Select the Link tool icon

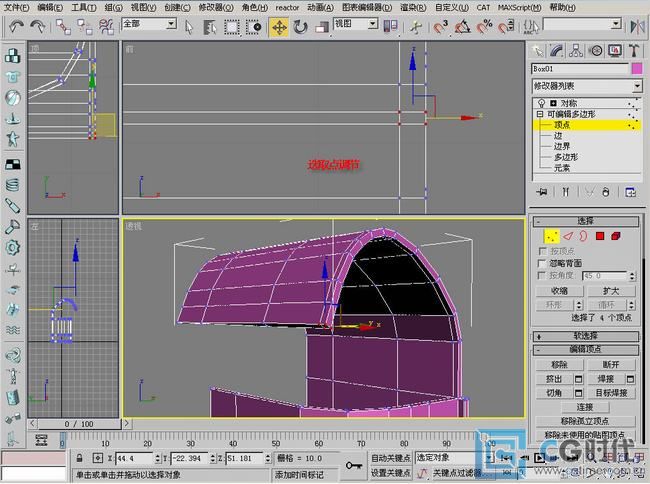tap(63, 27)
